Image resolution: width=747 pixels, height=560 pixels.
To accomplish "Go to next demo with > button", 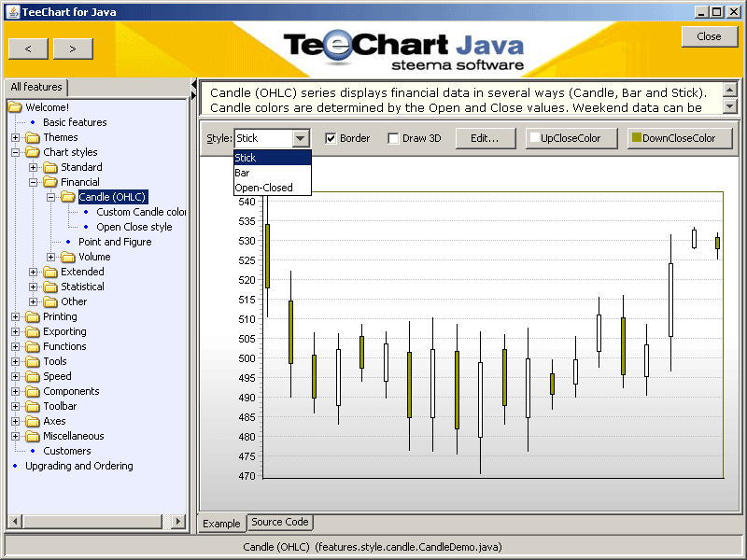I will (73, 49).
